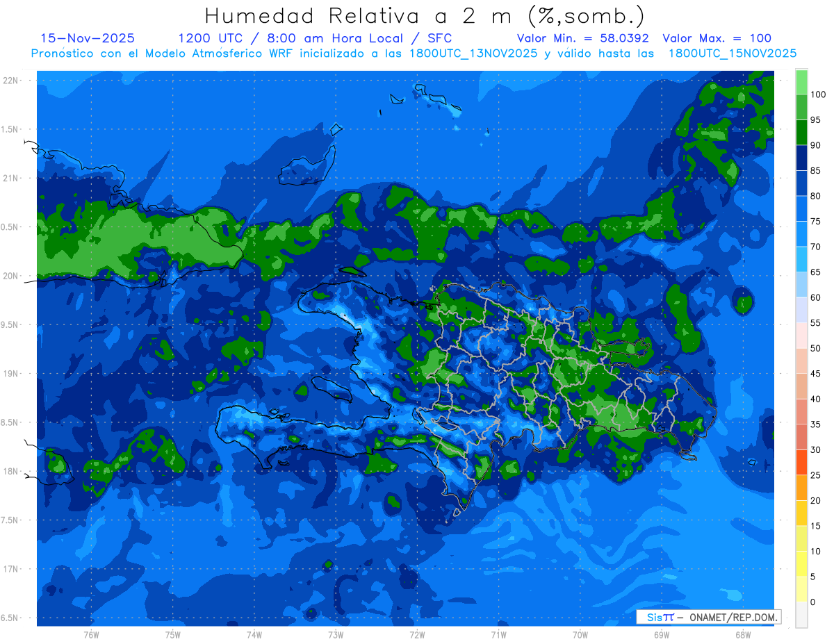Screen dimensions: 834x644
Task: Click the '74W' longitude label
Action: pos(254,634)
